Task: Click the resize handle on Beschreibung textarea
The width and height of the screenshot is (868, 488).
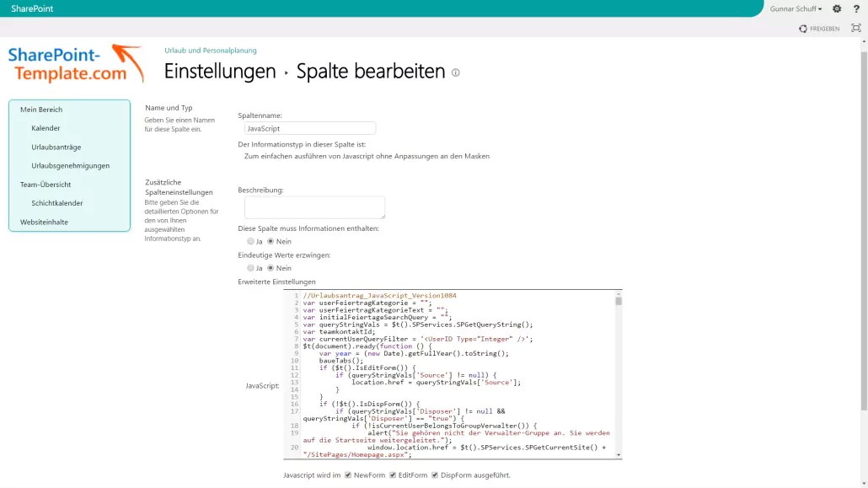Action: [384, 217]
